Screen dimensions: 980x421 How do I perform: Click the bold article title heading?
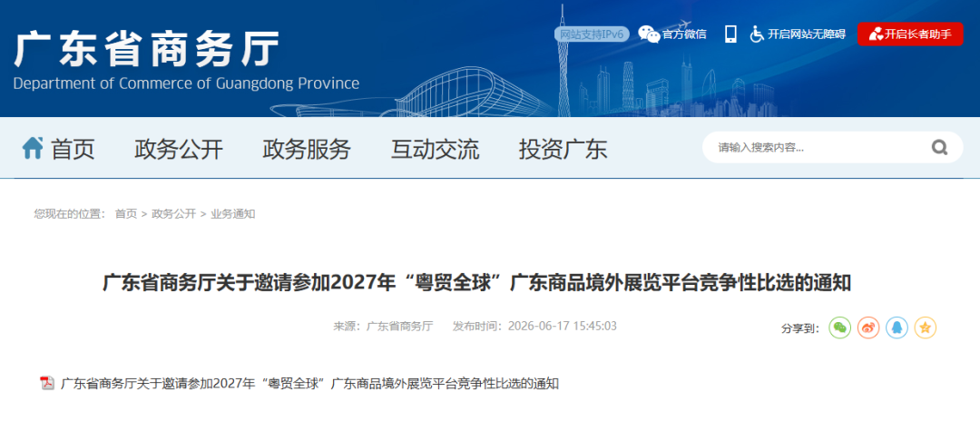477,283
